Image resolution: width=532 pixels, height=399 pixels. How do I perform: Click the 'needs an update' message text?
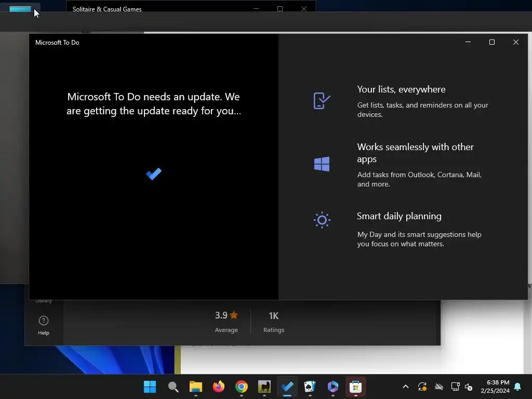[154, 104]
